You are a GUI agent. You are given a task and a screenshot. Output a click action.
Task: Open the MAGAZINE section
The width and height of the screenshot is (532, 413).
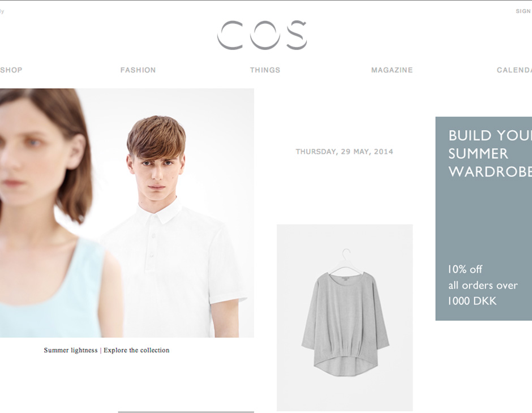pyautogui.click(x=392, y=70)
